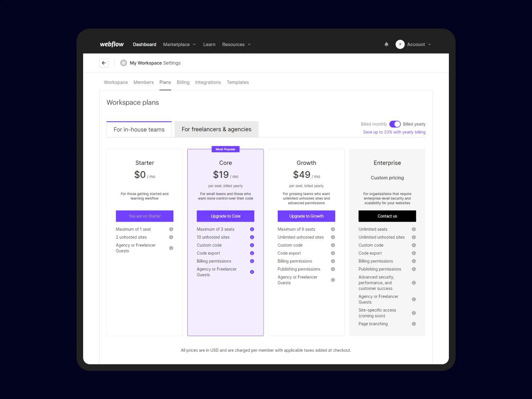Click the account avatar in the header

pyautogui.click(x=400, y=44)
